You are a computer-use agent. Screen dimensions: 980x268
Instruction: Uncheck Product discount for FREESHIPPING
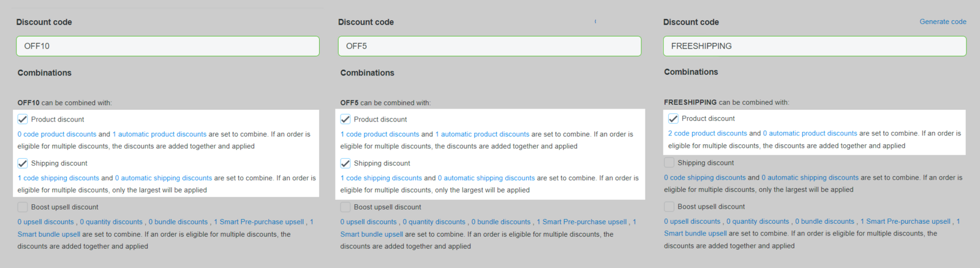click(673, 118)
